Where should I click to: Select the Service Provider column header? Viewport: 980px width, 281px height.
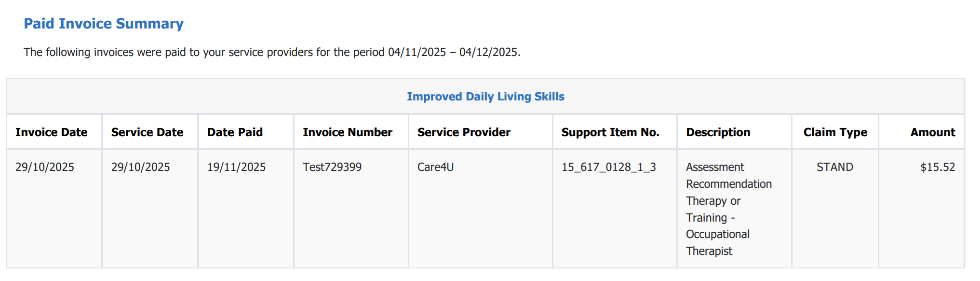(464, 132)
